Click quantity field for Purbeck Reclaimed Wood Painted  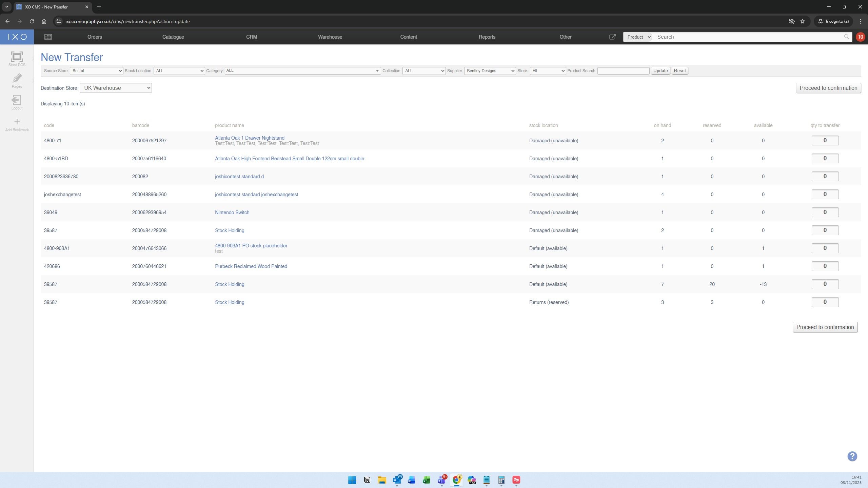pos(825,266)
